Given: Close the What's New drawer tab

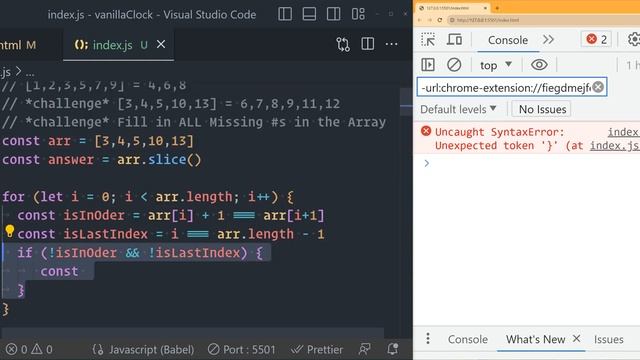Looking at the screenshot, I should (x=576, y=338).
